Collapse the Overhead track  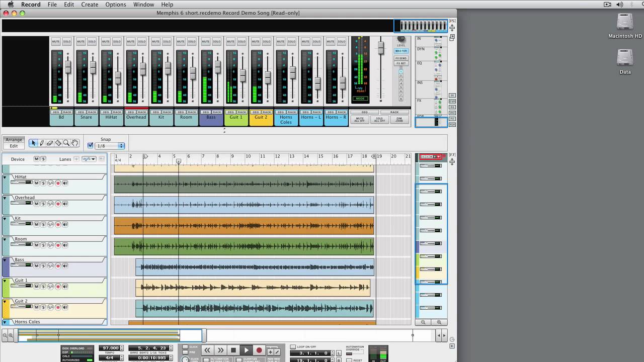pos(5,198)
